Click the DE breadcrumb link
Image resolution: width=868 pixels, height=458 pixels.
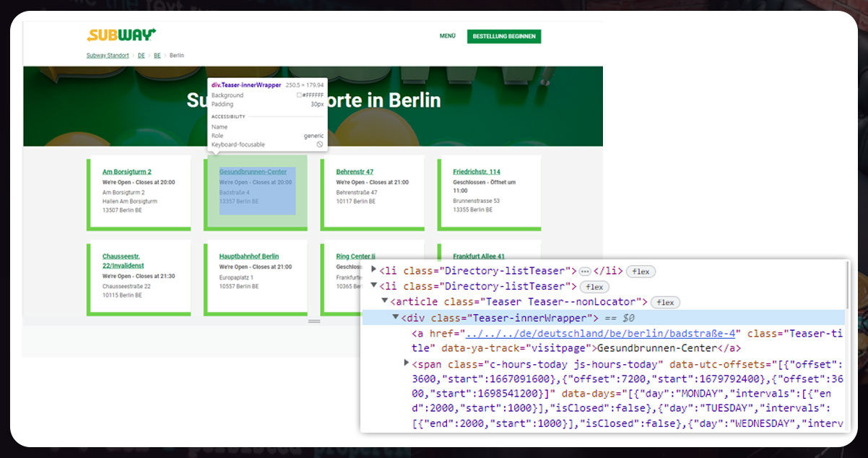click(142, 56)
